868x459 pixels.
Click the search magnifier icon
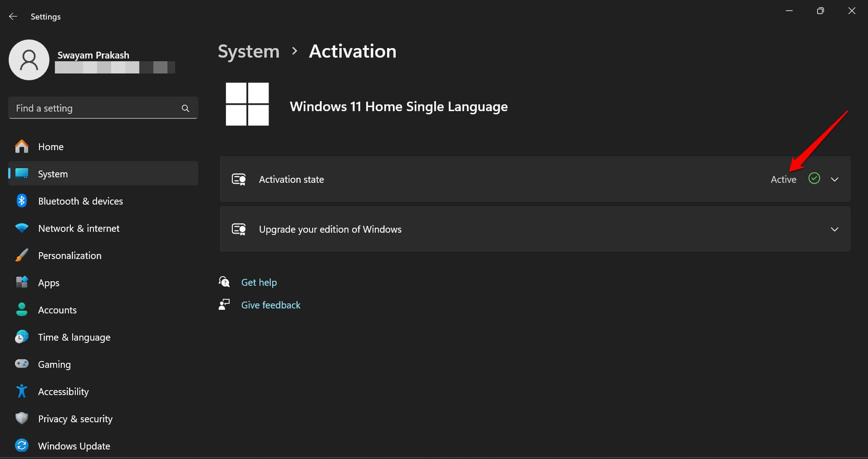pos(185,108)
